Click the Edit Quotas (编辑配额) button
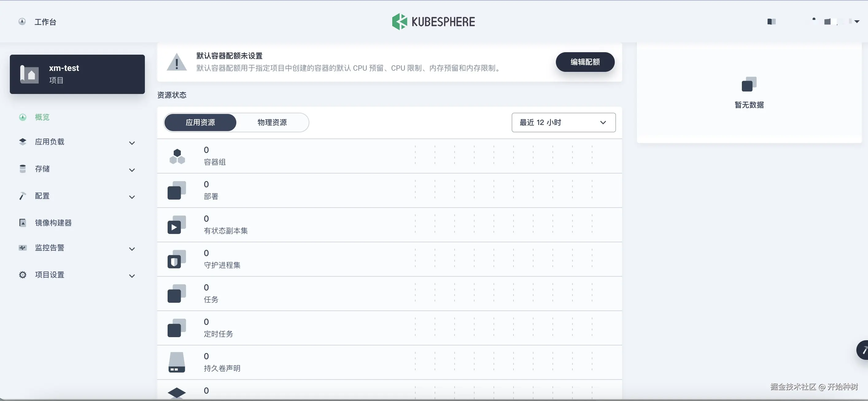This screenshot has height=401, width=868. (x=585, y=62)
